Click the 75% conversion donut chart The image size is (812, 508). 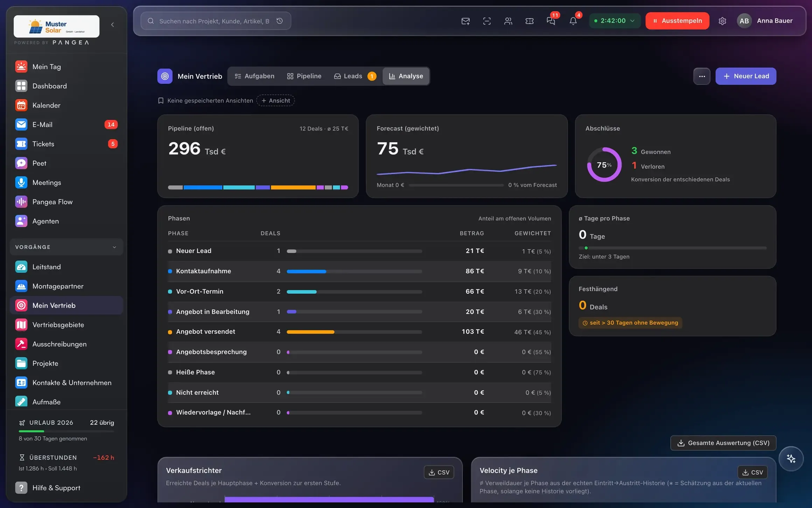pos(604,165)
